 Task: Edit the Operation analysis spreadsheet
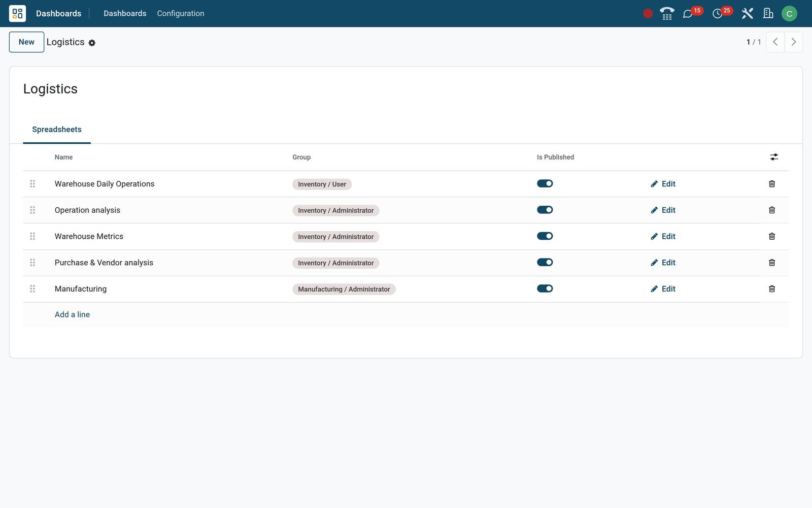(x=663, y=210)
